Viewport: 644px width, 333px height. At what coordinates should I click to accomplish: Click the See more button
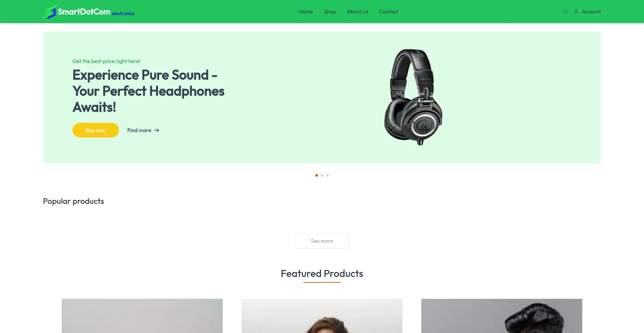(x=322, y=241)
